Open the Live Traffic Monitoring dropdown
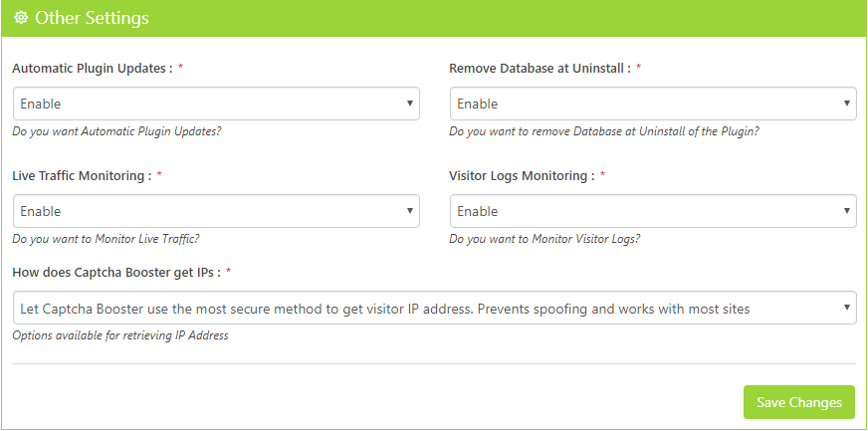This screenshot has height=431, width=868. (216, 211)
